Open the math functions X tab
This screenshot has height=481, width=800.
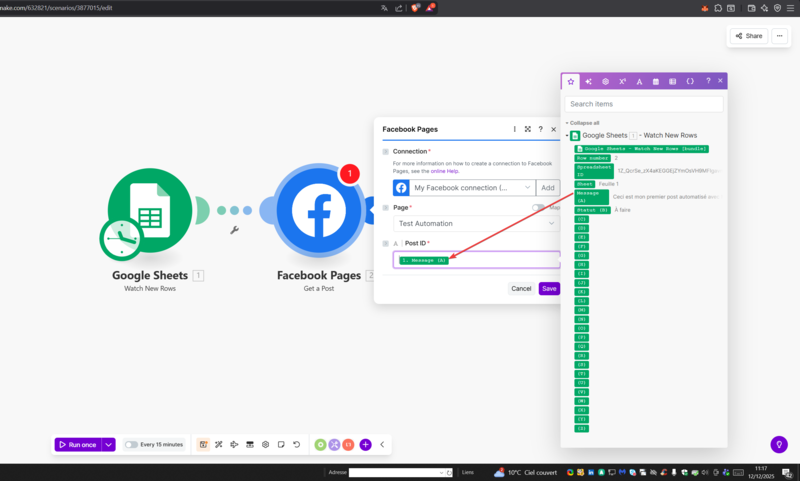tap(622, 81)
